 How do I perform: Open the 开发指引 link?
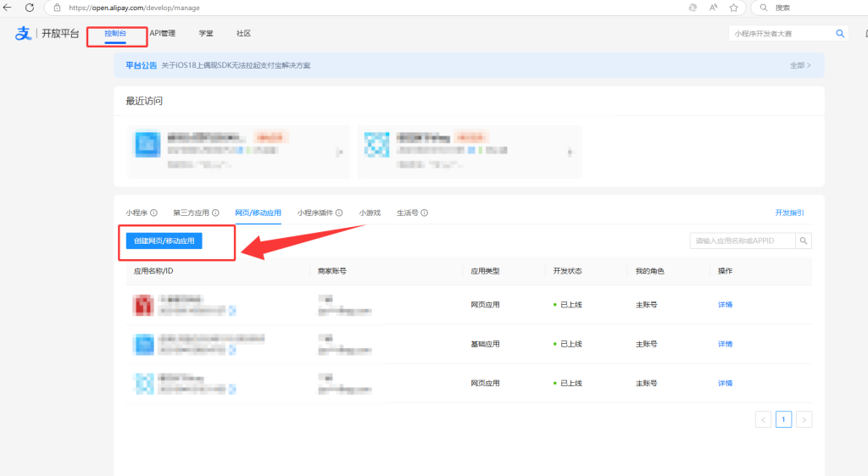(789, 213)
